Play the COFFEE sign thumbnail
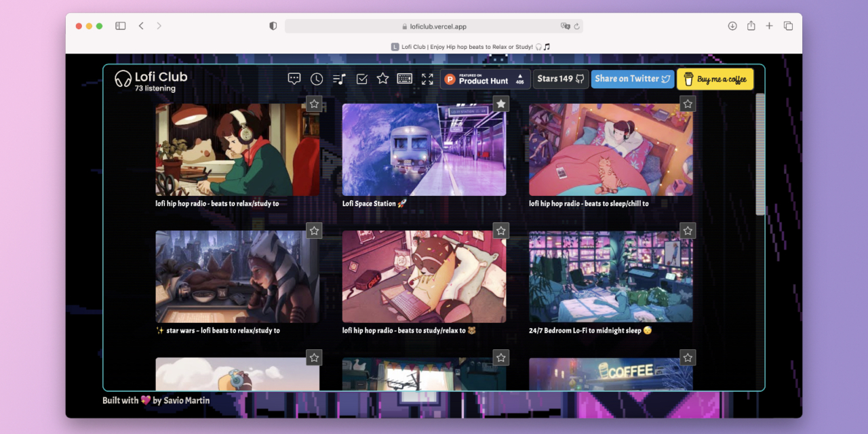 point(611,374)
